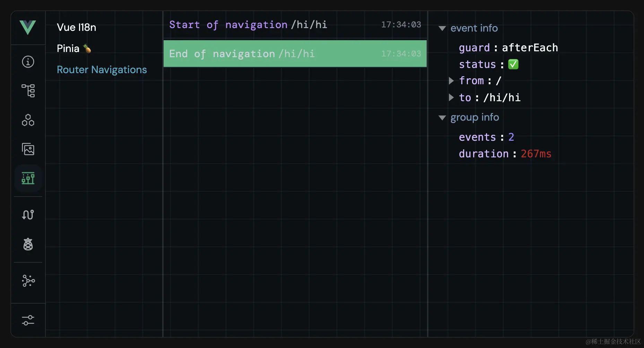Open the Router panel

[x=28, y=215]
